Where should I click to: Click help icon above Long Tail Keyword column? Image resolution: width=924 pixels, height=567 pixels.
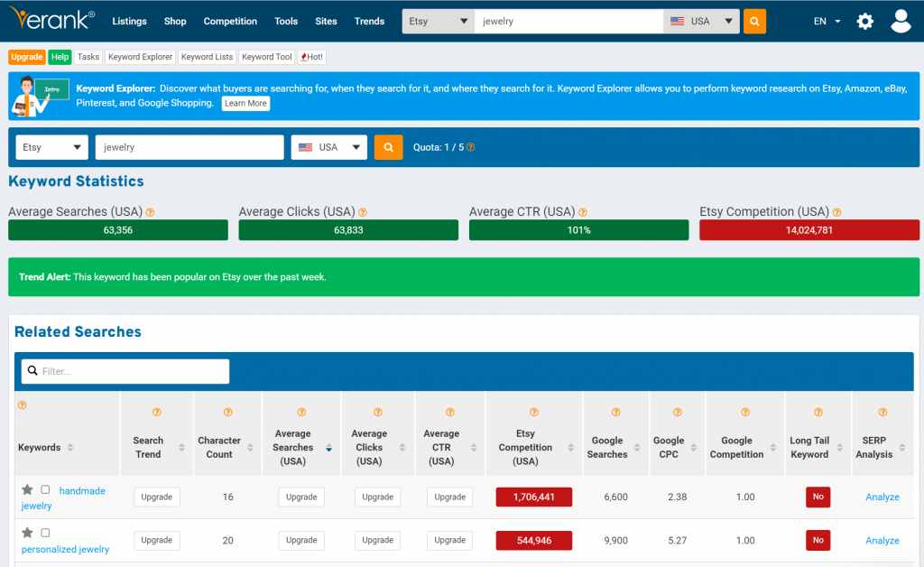(818, 412)
